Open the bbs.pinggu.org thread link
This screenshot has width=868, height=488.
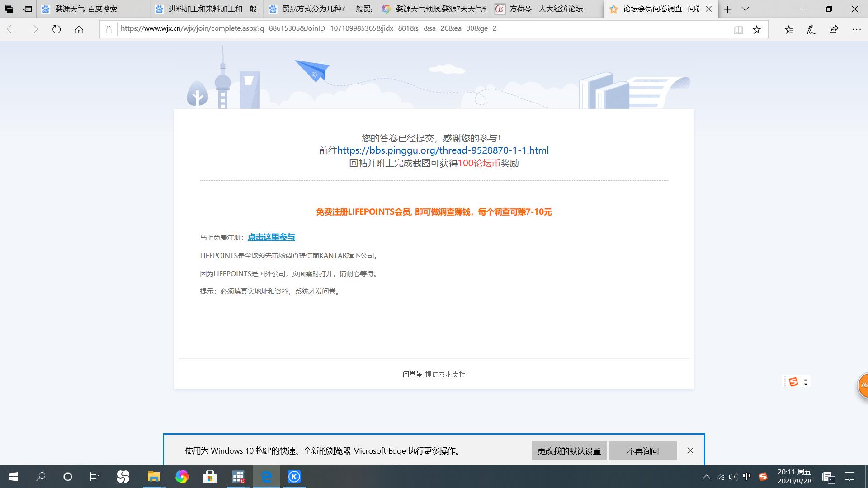(x=443, y=150)
